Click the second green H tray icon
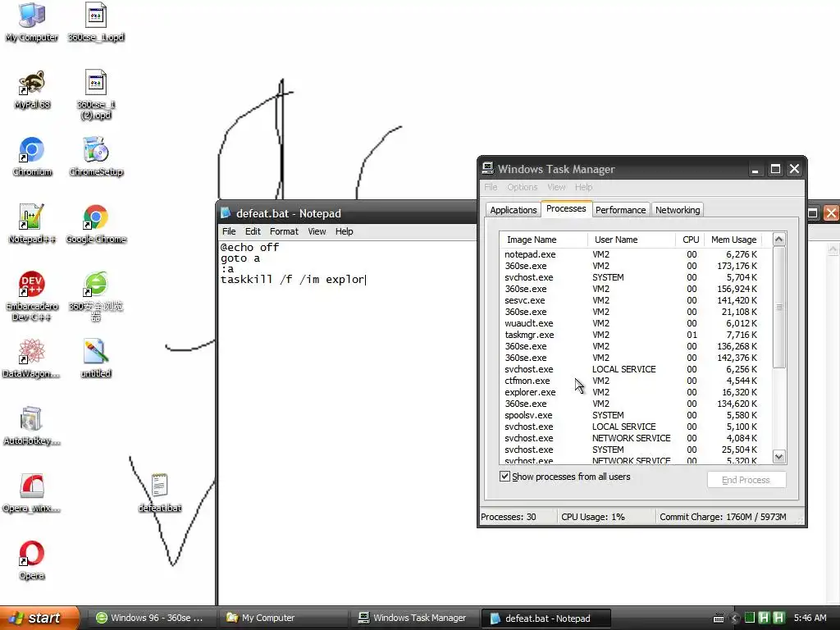Image resolution: width=840 pixels, height=630 pixels. click(779, 618)
